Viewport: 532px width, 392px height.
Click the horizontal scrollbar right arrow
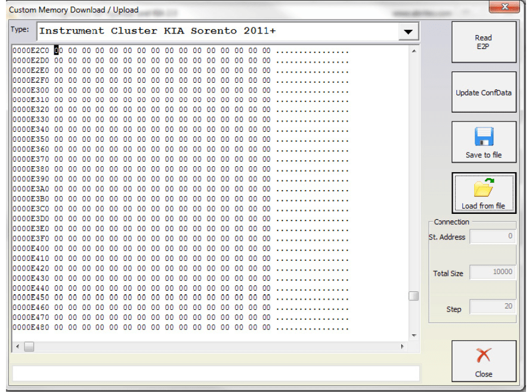(403, 346)
